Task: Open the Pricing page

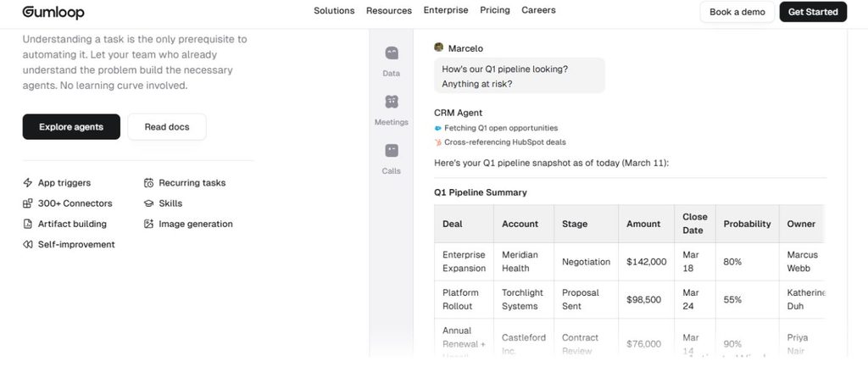Action: click(495, 10)
